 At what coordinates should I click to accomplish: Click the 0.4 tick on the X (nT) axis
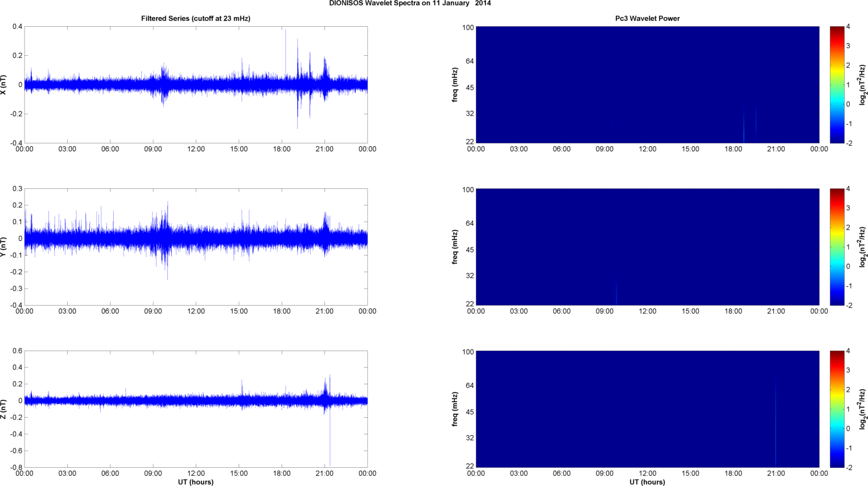pyautogui.click(x=18, y=27)
